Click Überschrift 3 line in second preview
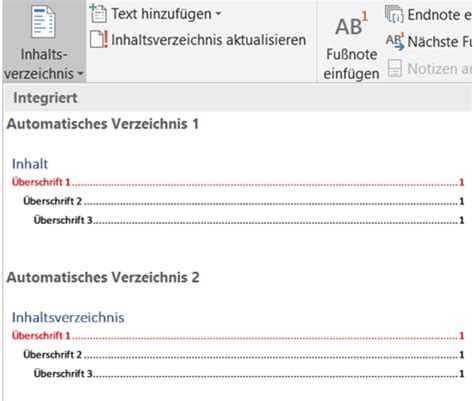The image size is (474, 401). pyautogui.click(x=249, y=373)
